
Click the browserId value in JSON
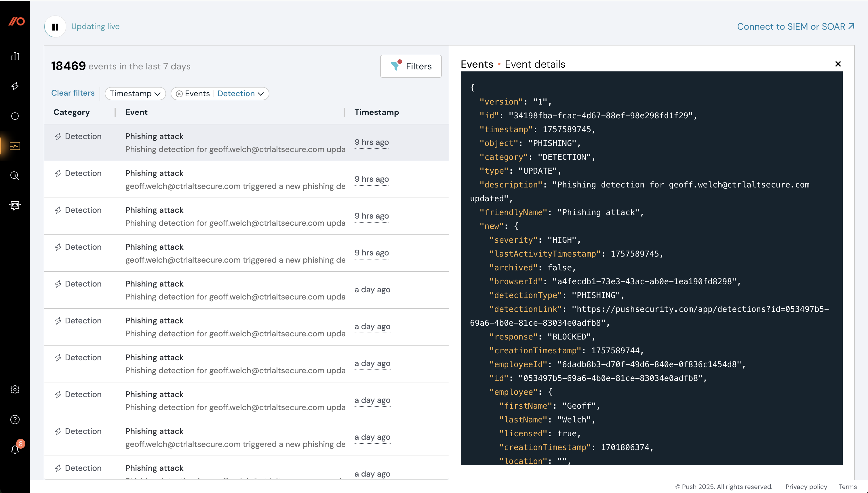click(x=644, y=281)
